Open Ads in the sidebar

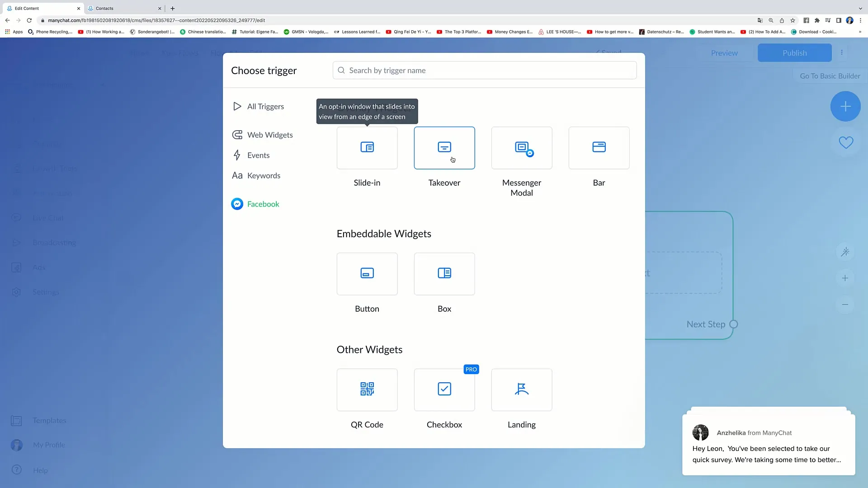(28, 267)
